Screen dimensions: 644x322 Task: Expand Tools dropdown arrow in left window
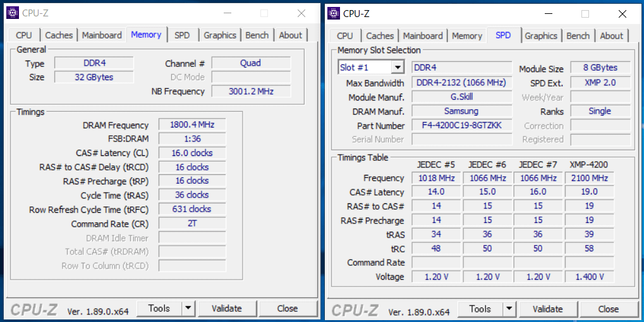tap(188, 308)
